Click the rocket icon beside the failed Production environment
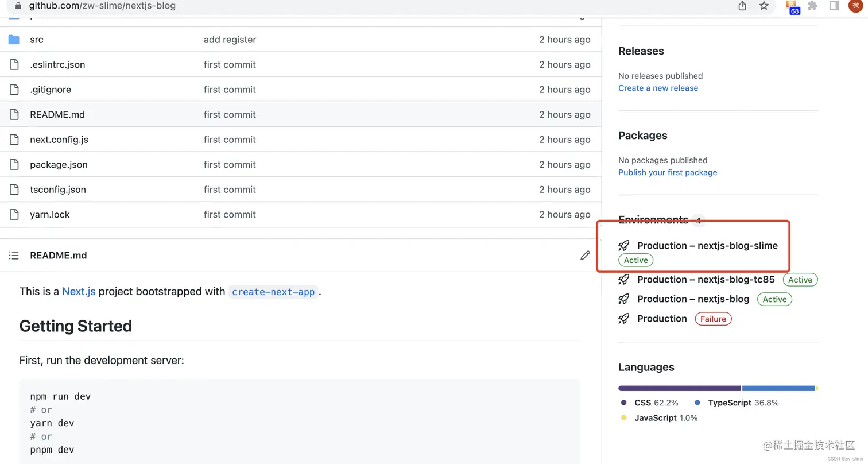 tap(623, 319)
